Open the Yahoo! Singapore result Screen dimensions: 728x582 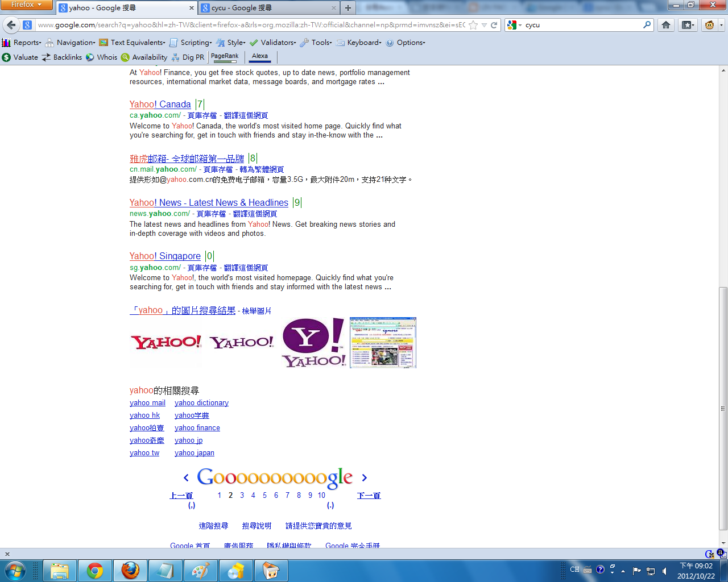pos(165,256)
